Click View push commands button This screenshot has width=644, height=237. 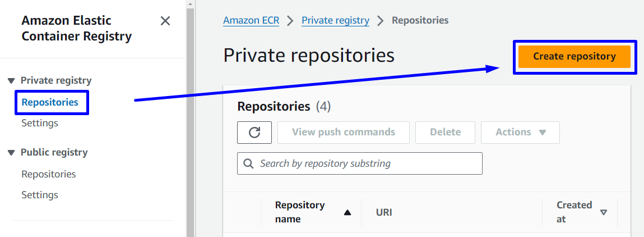[x=343, y=133]
